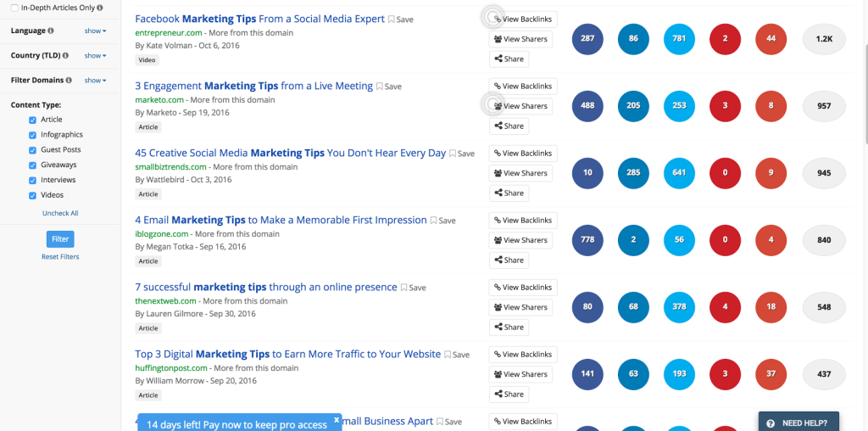Click the 287 Facebook shares circle in the entrepreneur.com row
Image resolution: width=868 pixels, height=431 pixels.
point(587,39)
